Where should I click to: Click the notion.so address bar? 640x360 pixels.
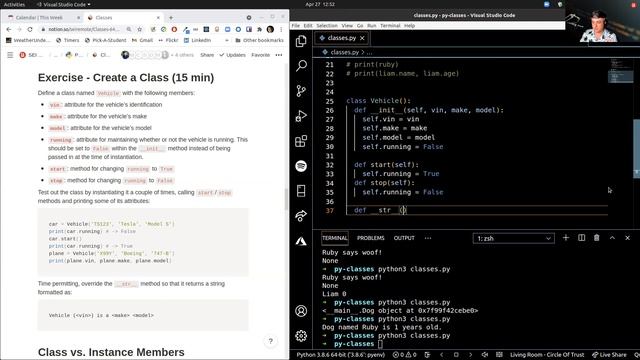tap(84, 29)
